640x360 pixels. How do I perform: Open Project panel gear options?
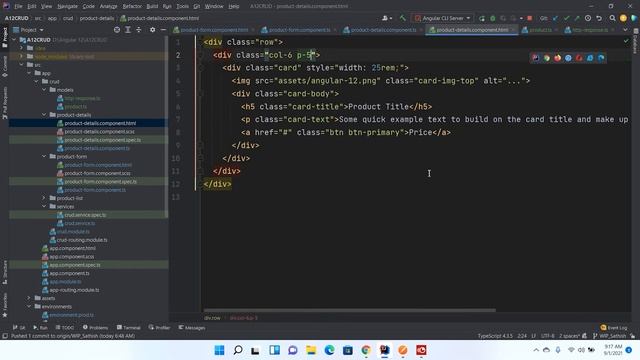[x=152, y=30]
